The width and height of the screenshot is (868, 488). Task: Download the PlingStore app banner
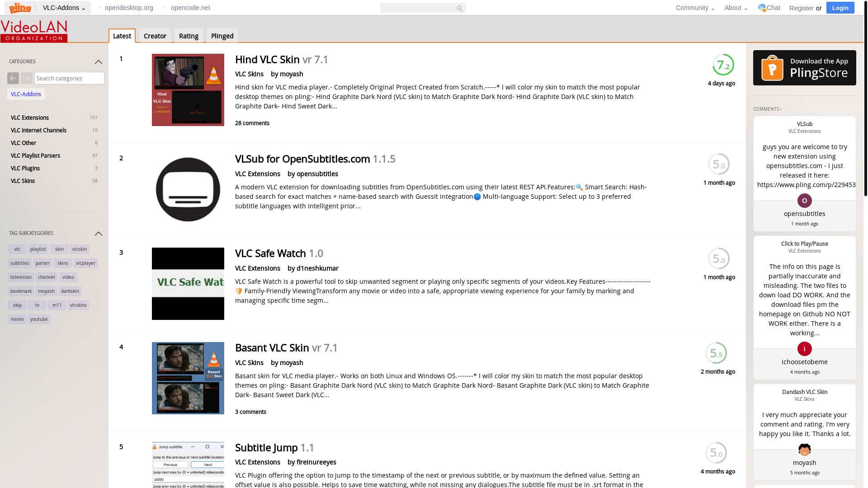tap(805, 68)
